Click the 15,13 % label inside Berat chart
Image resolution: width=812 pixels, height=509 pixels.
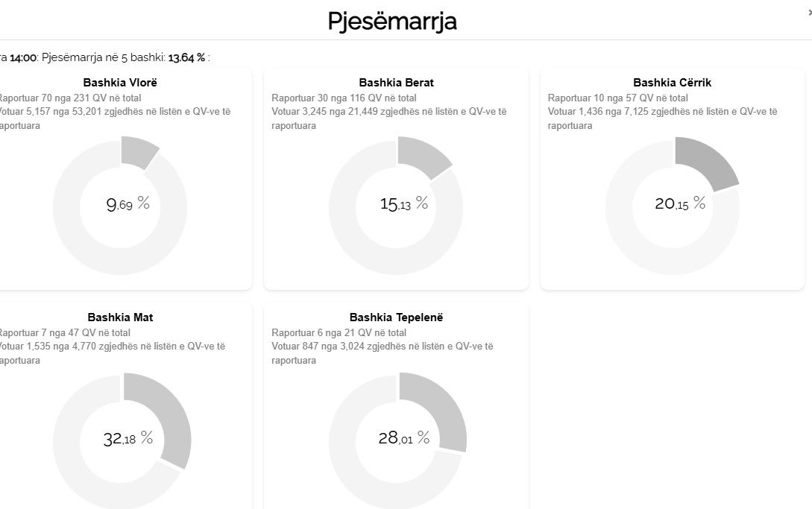tap(403, 203)
